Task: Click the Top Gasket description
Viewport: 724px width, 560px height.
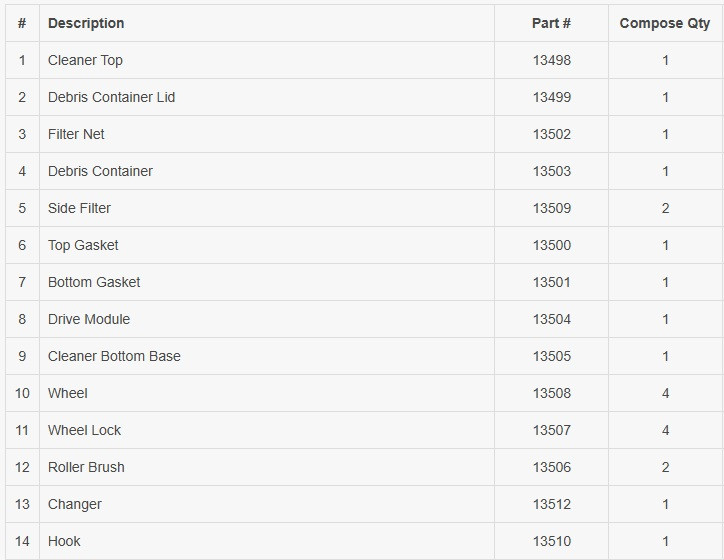Action: coord(83,245)
